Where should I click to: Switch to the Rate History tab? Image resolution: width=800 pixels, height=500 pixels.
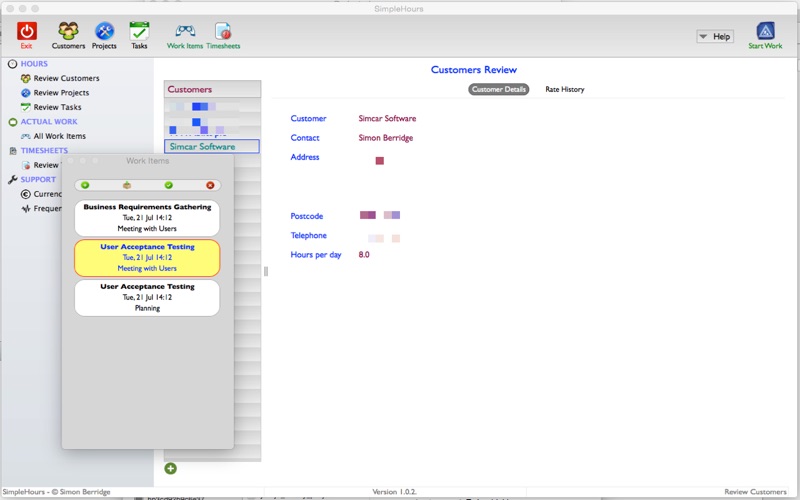point(564,89)
